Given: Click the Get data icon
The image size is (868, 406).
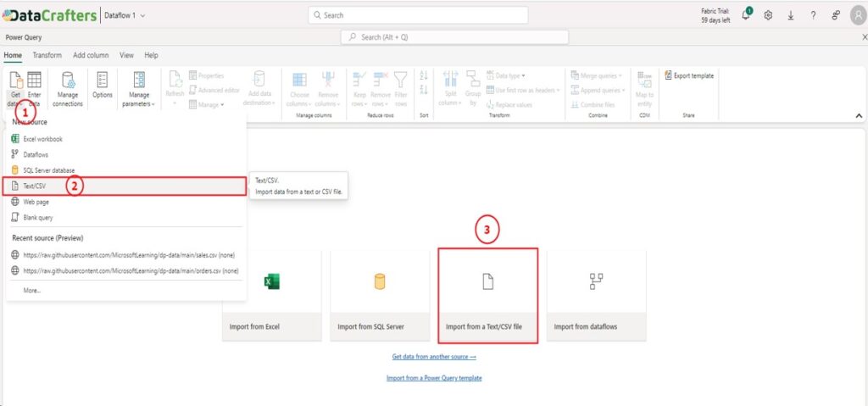Looking at the screenshot, I should pyautogui.click(x=16, y=81).
